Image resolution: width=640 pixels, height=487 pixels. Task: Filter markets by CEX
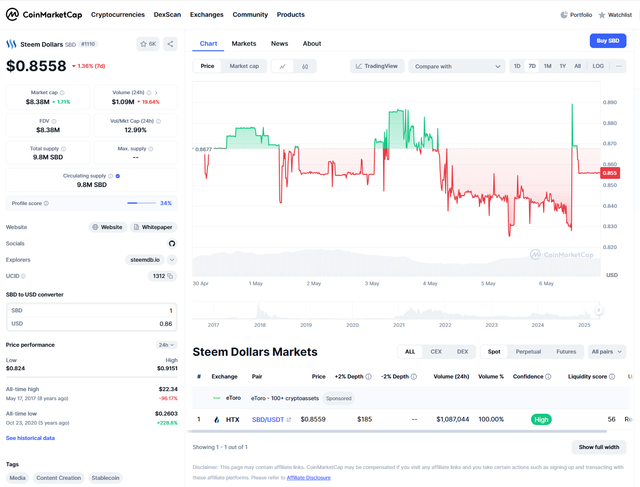(436, 352)
